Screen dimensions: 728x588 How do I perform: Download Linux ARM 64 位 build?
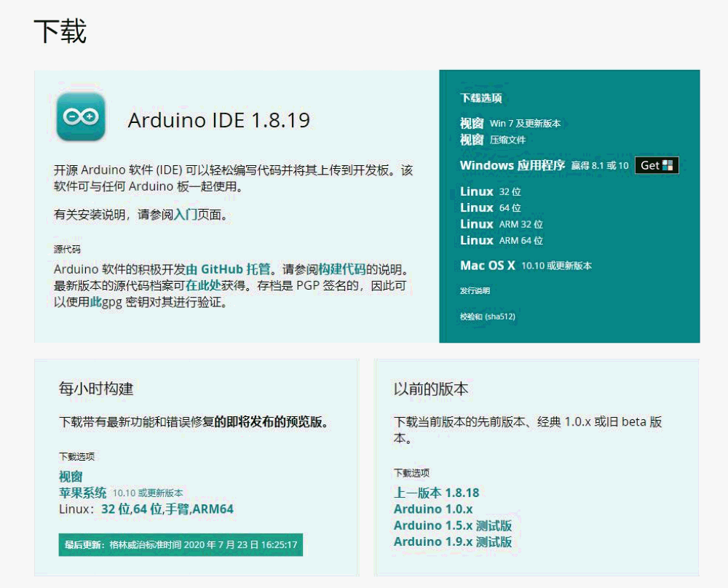501,240
